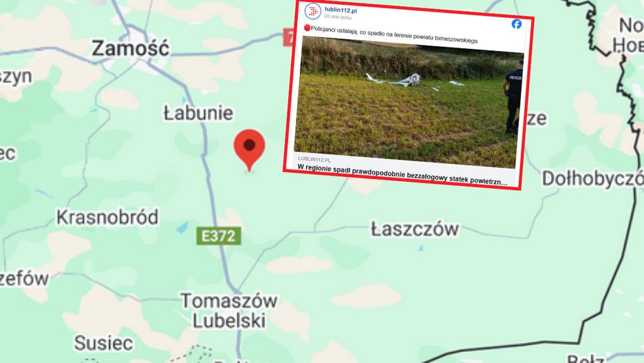Screen dimensions: 644x363
Task: Select the Tomaszów Lubelski town label
Action: pyautogui.click(x=229, y=311)
